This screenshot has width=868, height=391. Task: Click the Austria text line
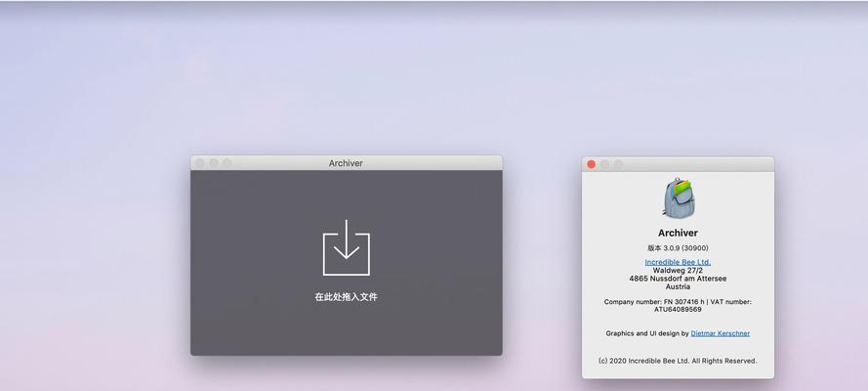click(x=678, y=286)
